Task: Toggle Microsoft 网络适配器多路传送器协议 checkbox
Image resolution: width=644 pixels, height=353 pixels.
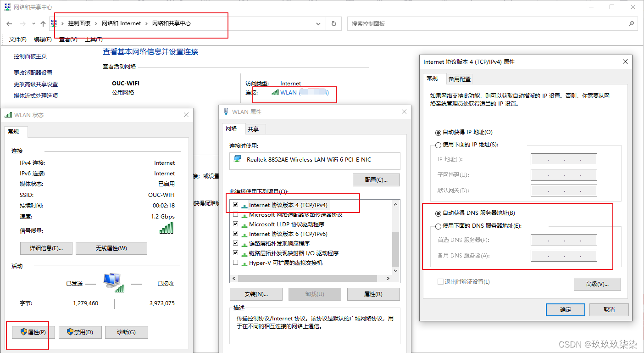Action: click(236, 214)
